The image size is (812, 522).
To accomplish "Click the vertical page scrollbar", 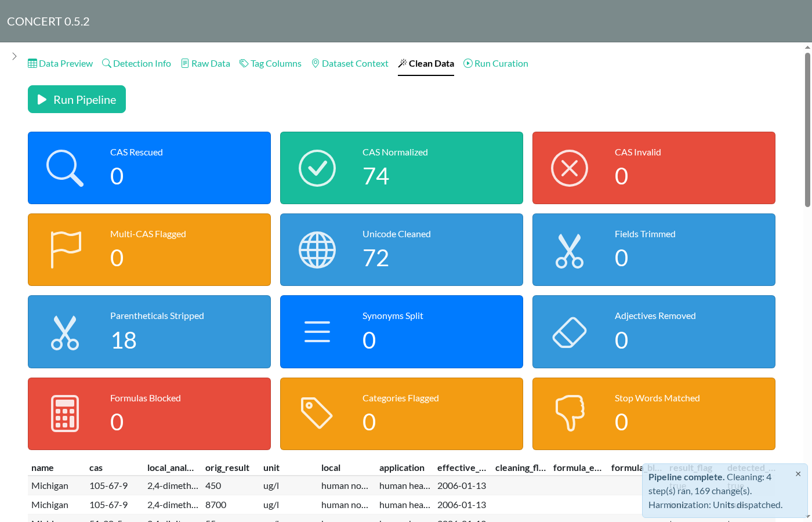I will click(807, 130).
